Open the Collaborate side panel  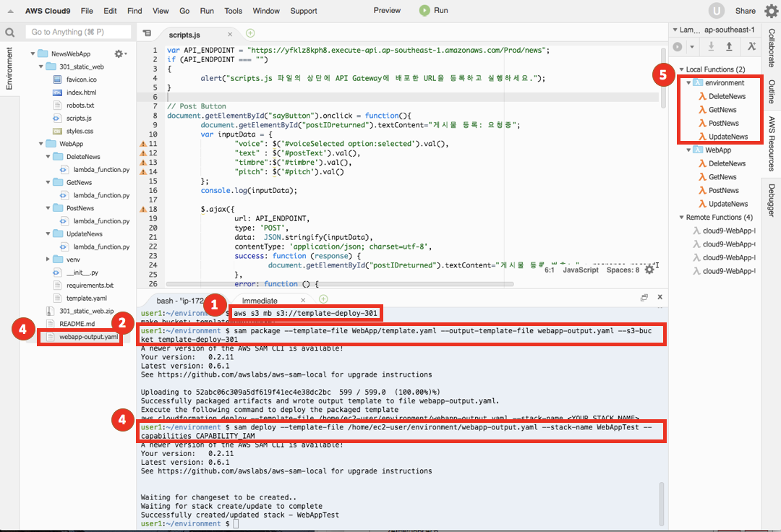click(772, 48)
